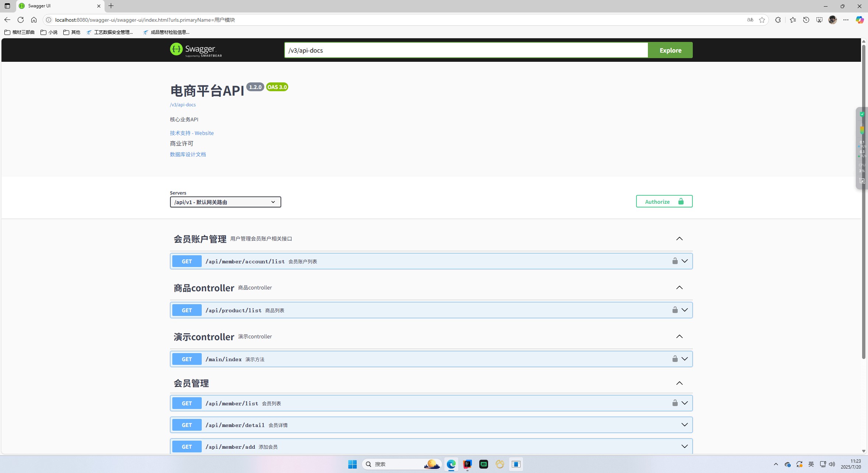Click the Authorize button

pos(664,202)
